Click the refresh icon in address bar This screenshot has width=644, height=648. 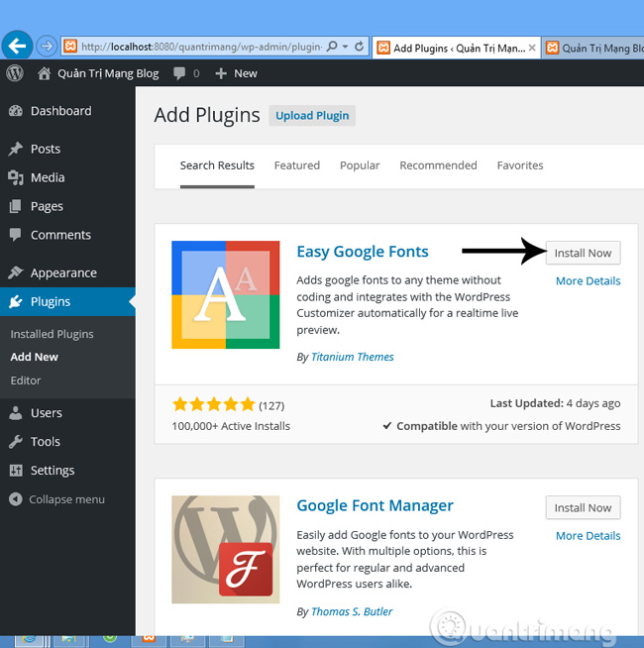coord(360,47)
